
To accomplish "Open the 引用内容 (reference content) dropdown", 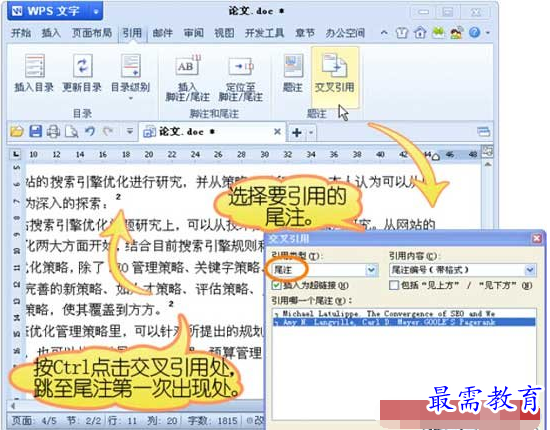I will [530, 270].
